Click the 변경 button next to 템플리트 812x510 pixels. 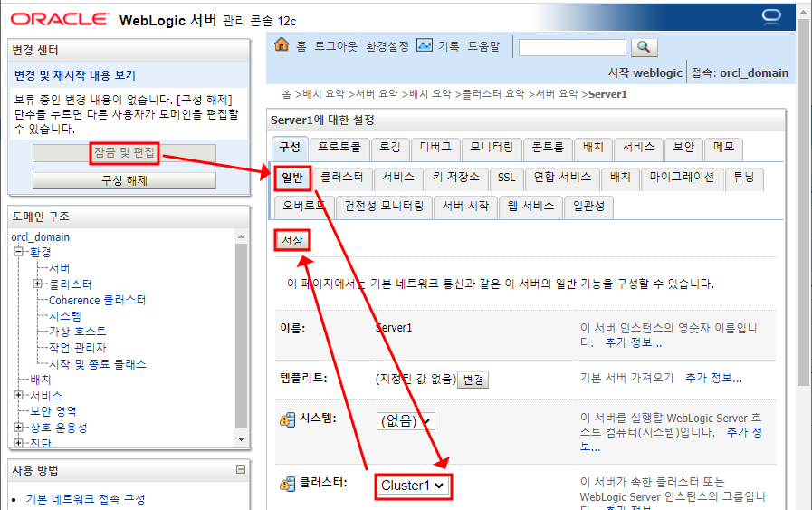tap(473, 380)
